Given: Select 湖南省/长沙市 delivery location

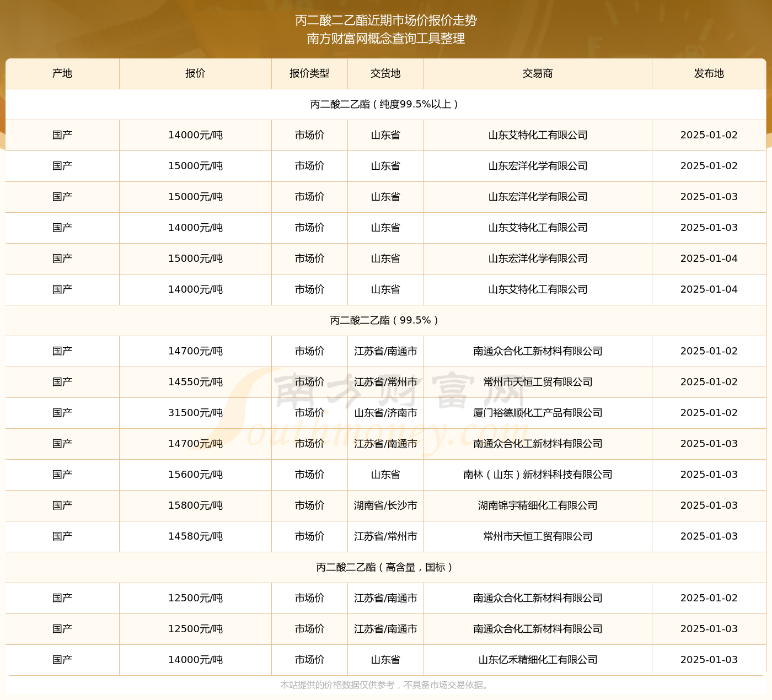Looking at the screenshot, I should [385, 505].
